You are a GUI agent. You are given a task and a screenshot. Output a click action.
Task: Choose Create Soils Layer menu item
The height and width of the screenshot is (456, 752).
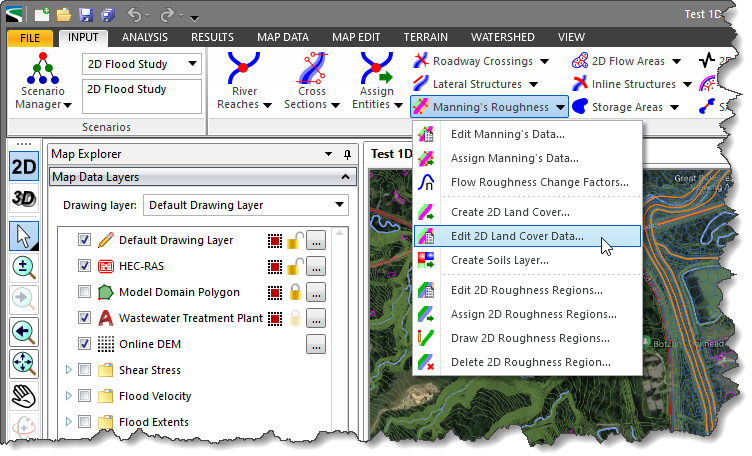[527, 260]
